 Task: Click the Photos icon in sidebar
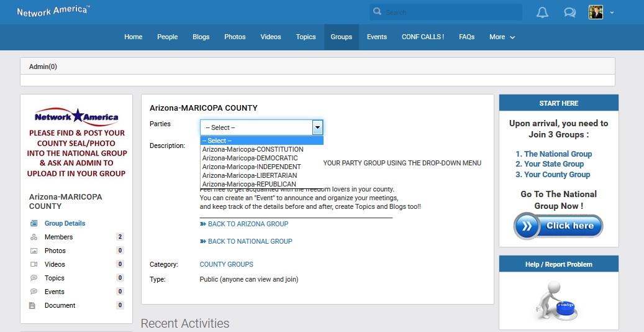coord(33,251)
